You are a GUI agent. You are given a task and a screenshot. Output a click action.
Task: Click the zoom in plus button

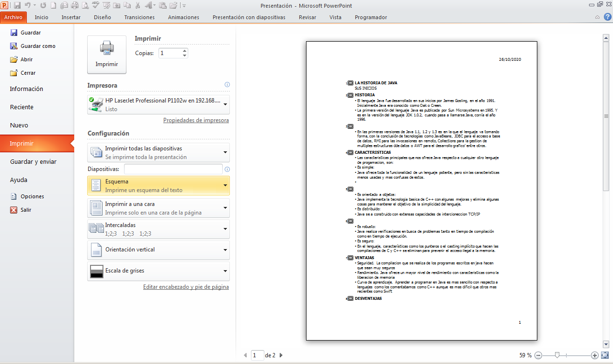tap(595, 355)
